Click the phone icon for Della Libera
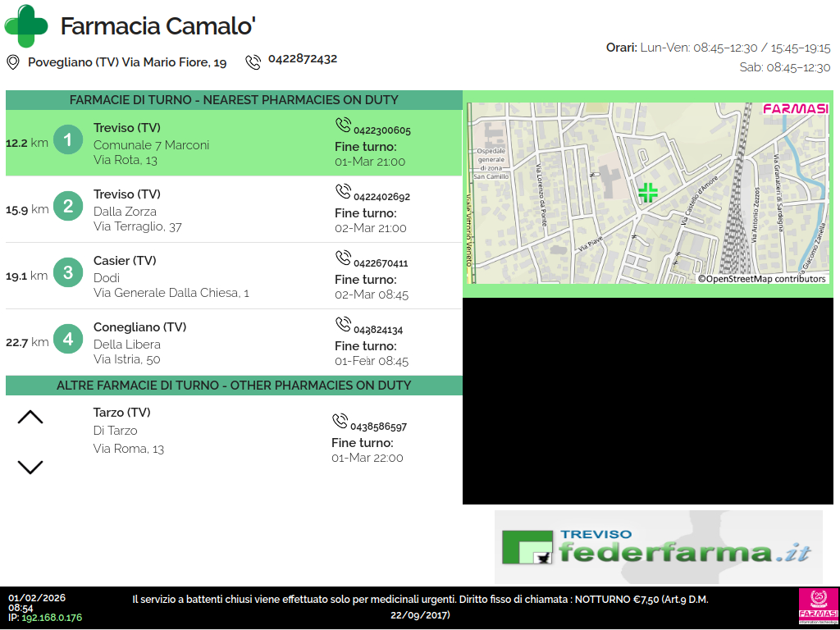The image size is (840, 630). (x=343, y=325)
